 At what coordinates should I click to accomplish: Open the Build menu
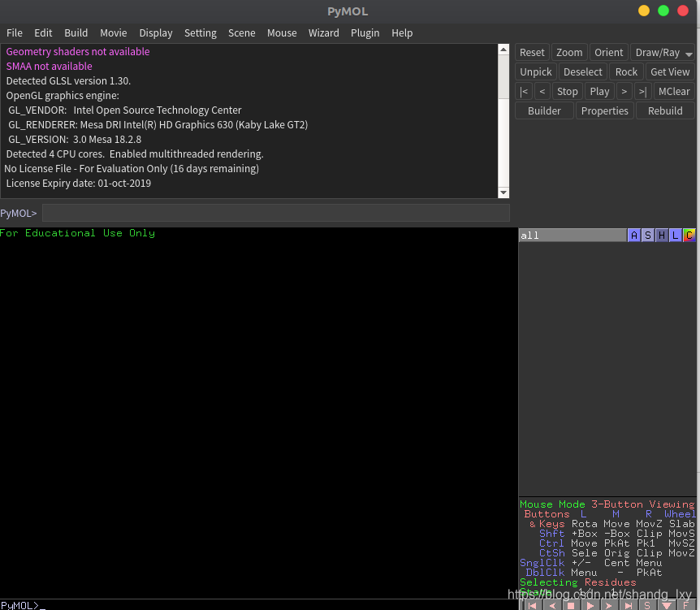[x=76, y=33]
